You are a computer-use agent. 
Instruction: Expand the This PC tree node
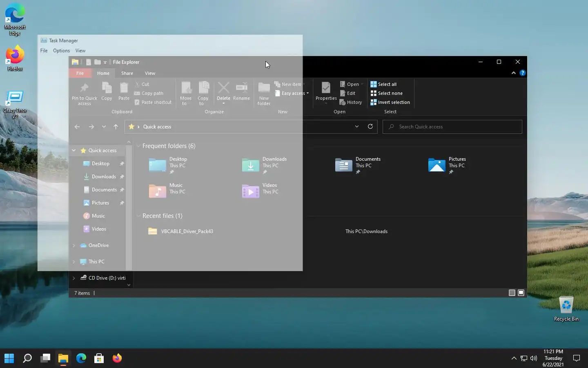click(x=74, y=262)
